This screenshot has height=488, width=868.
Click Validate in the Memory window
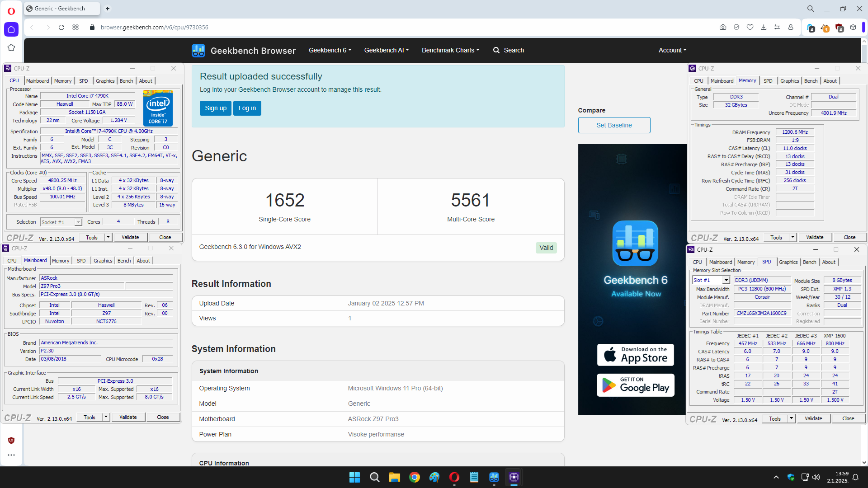[815, 237]
